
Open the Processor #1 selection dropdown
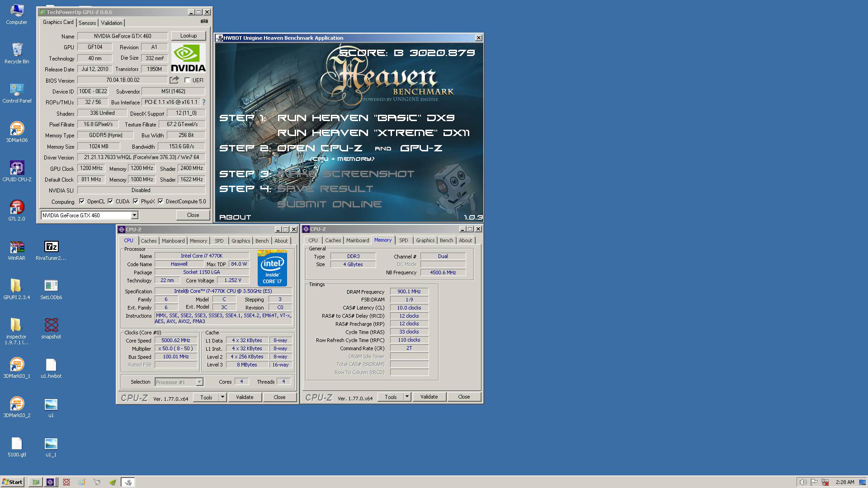179,382
